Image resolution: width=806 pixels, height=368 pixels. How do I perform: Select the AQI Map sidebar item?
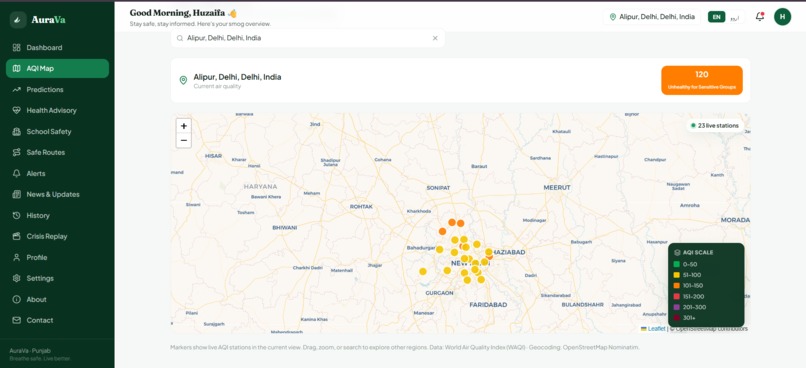click(57, 68)
